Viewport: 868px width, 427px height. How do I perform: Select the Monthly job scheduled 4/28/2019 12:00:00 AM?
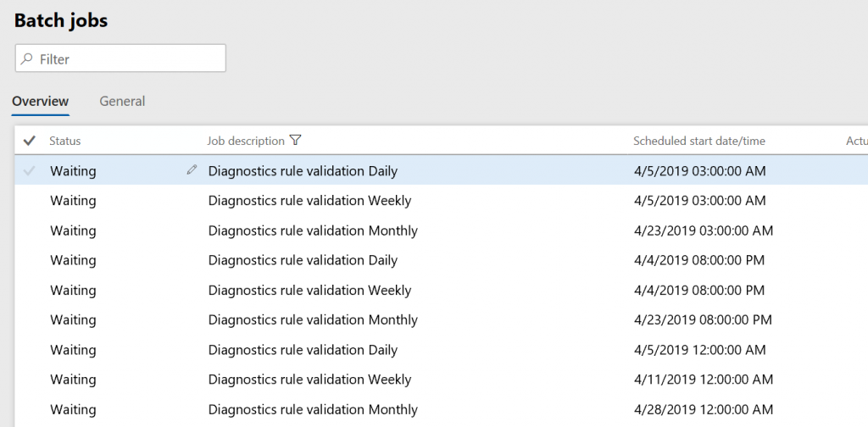coord(313,409)
